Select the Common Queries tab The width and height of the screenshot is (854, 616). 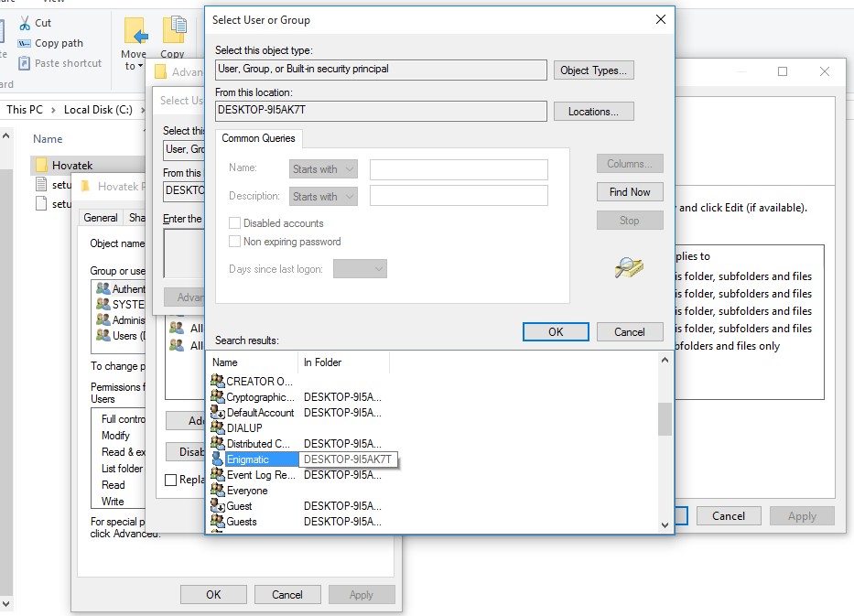point(258,138)
